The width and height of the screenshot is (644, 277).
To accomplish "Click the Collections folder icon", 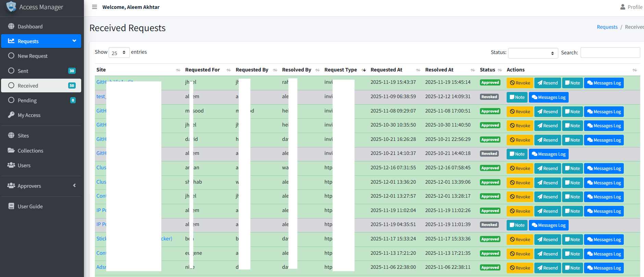I will pyautogui.click(x=11, y=150).
